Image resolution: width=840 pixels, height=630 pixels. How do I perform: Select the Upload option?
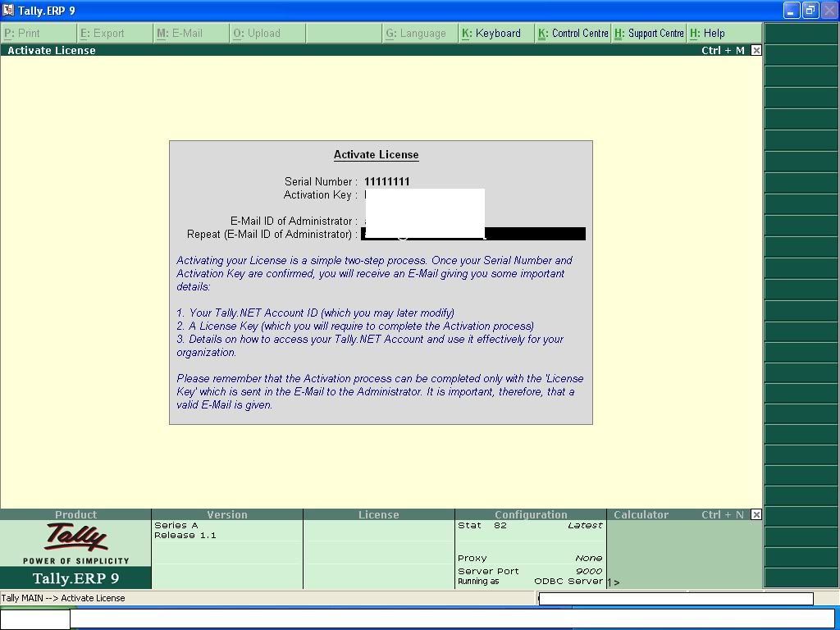tap(267, 33)
